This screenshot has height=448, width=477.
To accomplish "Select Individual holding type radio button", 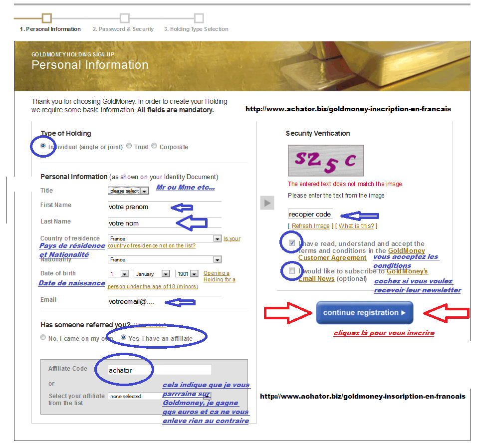I will pos(43,146).
